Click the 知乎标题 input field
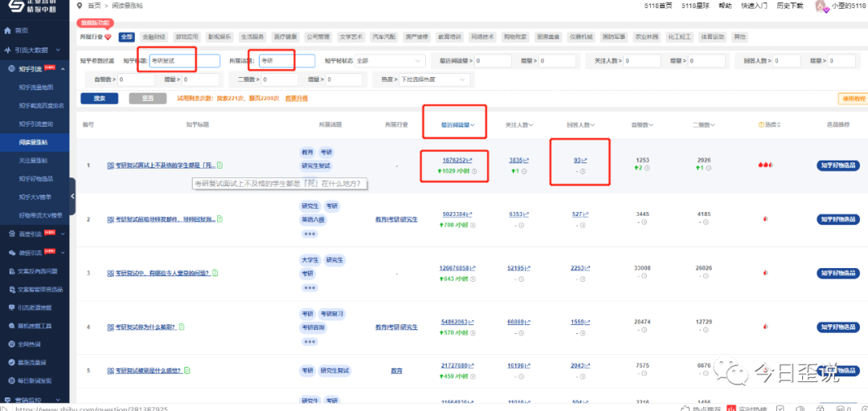868x411 pixels. [184, 61]
